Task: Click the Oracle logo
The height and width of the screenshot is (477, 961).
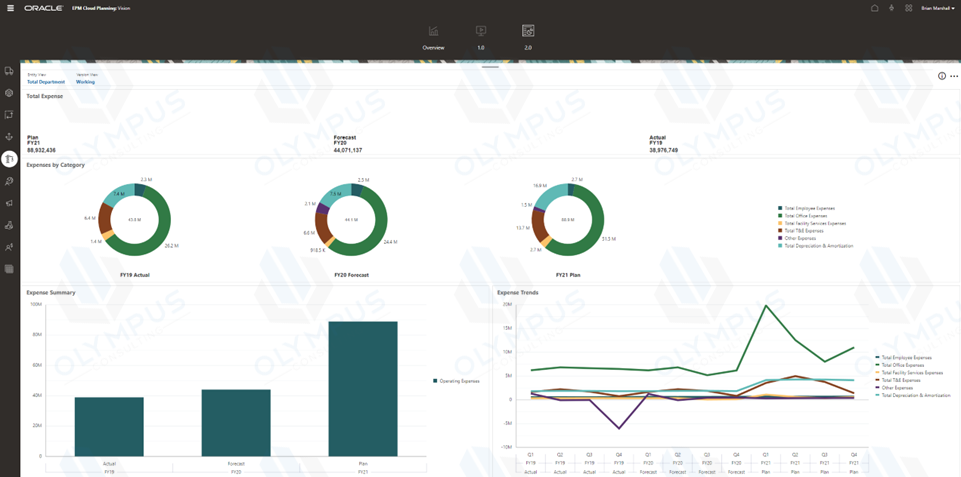Action: [x=45, y=9]
